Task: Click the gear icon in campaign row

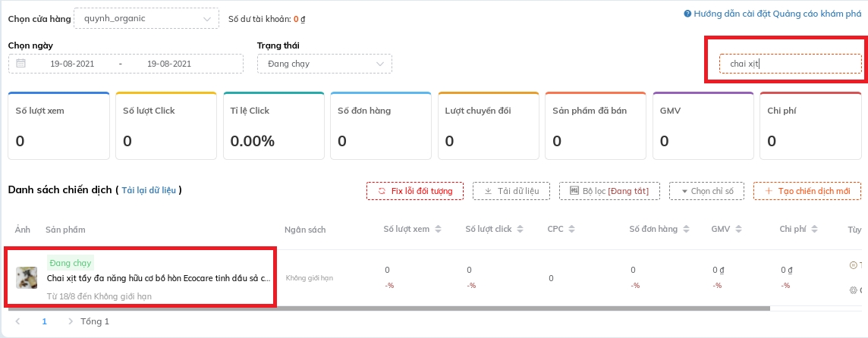Action: coord(854,290)
